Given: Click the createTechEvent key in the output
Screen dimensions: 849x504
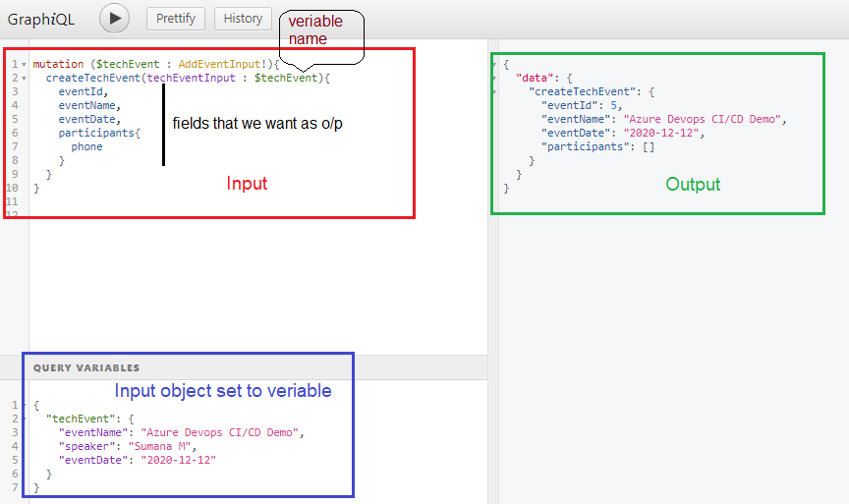Looking at the screenshot, I should pyautogui.click(x=582, y=91).
